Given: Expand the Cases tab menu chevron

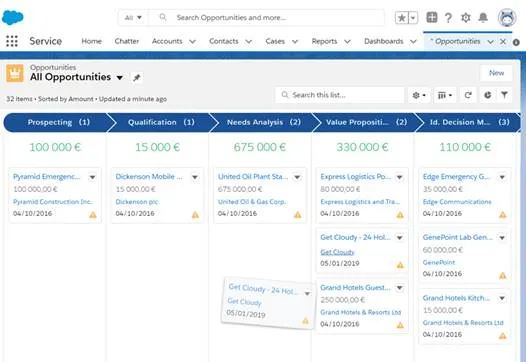Looking at the screenshot, I should click(295, 42).
